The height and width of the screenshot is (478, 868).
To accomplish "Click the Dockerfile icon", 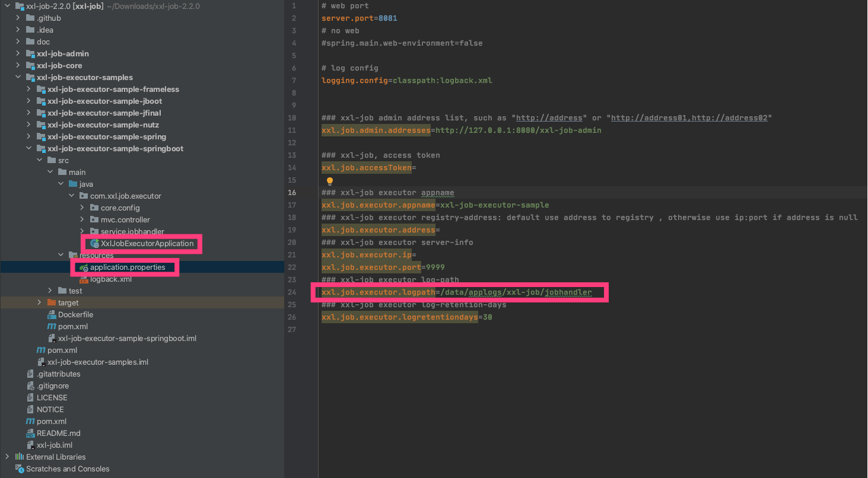I will coord(52,315).
